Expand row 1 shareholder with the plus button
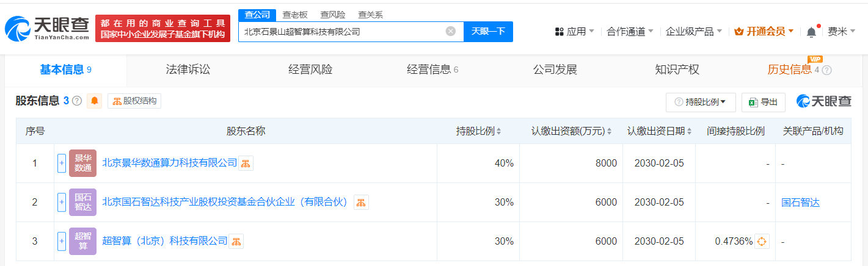 click(61, 164)
